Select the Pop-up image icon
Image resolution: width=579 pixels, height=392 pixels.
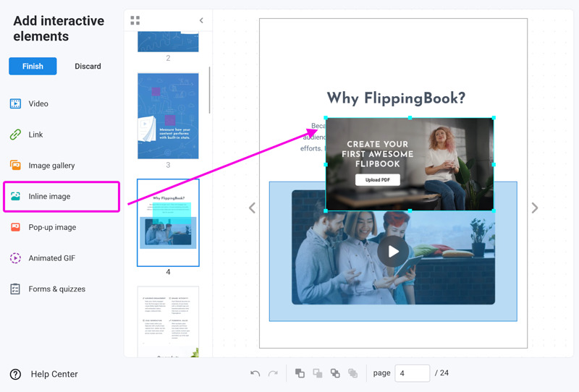[15, 227]
